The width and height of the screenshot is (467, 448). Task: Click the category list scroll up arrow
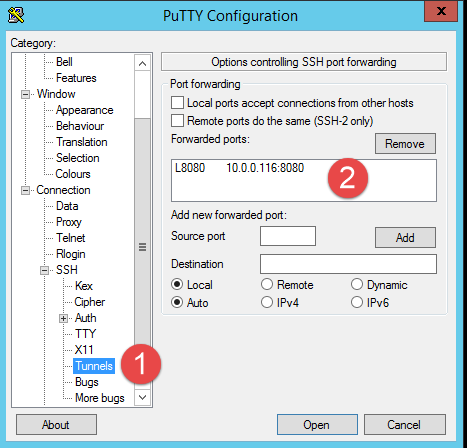[142, 63]
